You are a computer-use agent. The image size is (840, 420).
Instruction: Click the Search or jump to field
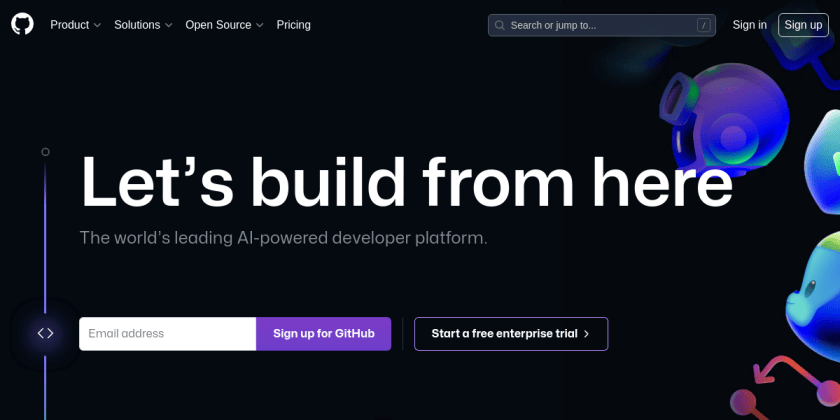tap(602, 25)
